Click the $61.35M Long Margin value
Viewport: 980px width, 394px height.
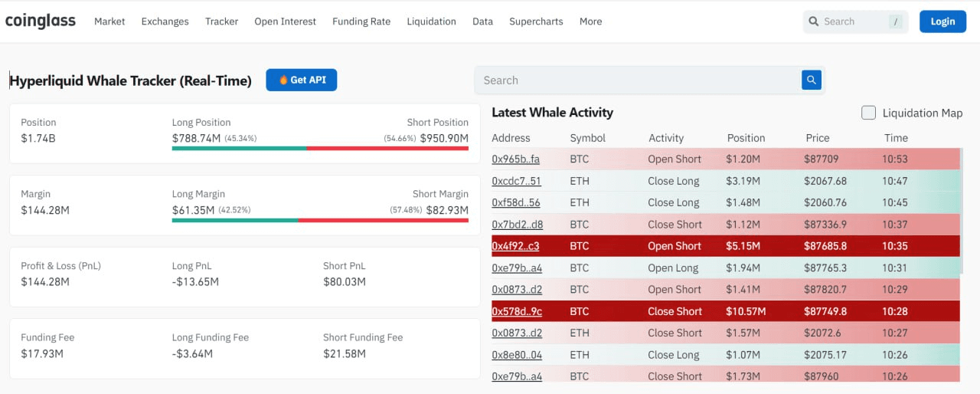(x=193, y=210)
